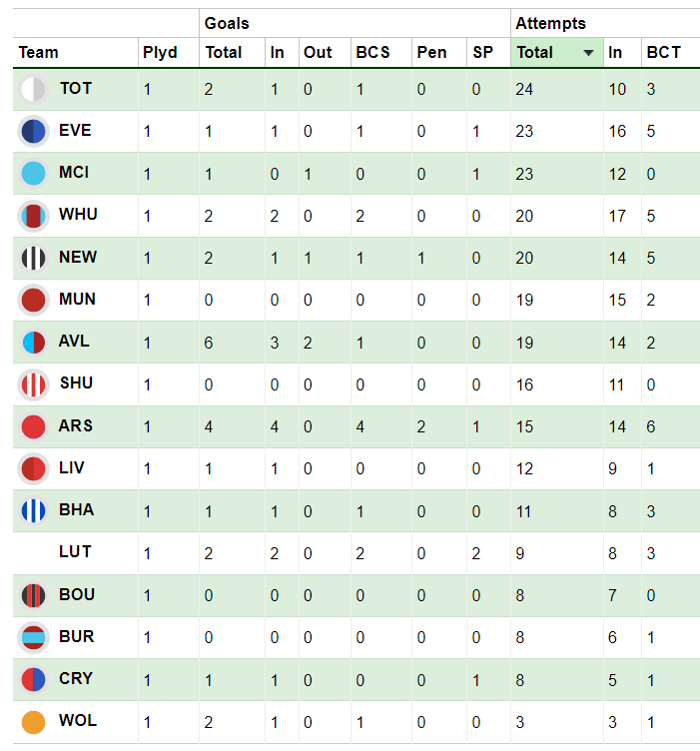
Task: Sort by the Plyd column header
Action: tap(160, 52)
